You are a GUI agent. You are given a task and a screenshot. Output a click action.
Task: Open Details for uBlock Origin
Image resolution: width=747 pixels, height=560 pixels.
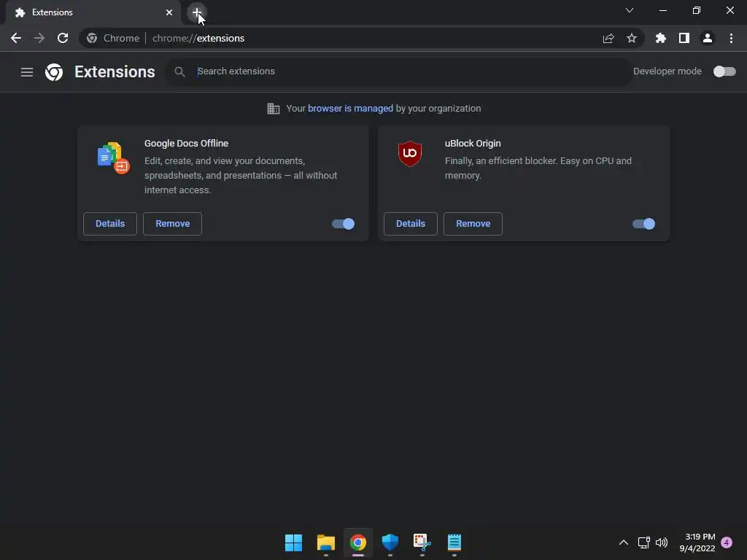[411, 224]
